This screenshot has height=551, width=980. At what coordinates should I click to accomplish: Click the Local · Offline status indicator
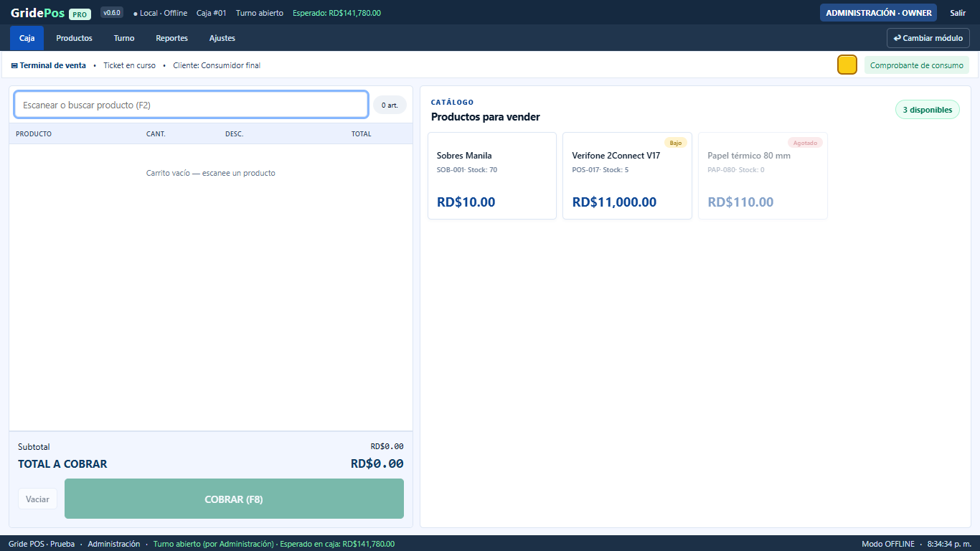click(160, 13)
